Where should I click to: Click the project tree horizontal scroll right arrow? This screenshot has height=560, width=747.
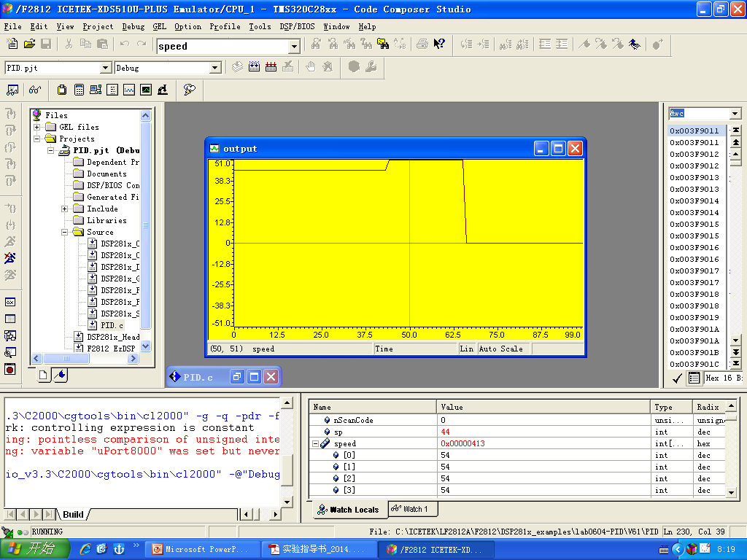[133, 359]
